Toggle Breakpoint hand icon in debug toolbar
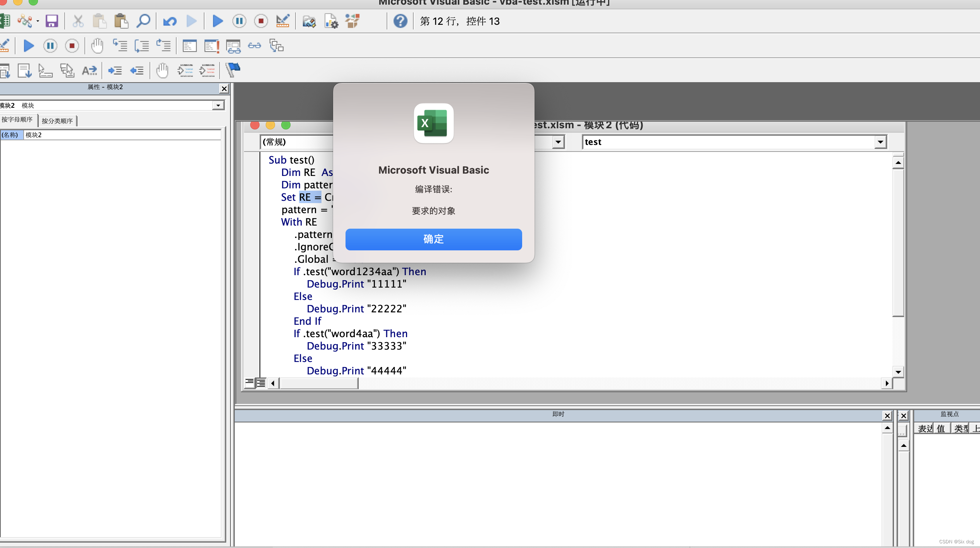The height and width of the screenshot is (548, 980). click(x=97, y=46)
